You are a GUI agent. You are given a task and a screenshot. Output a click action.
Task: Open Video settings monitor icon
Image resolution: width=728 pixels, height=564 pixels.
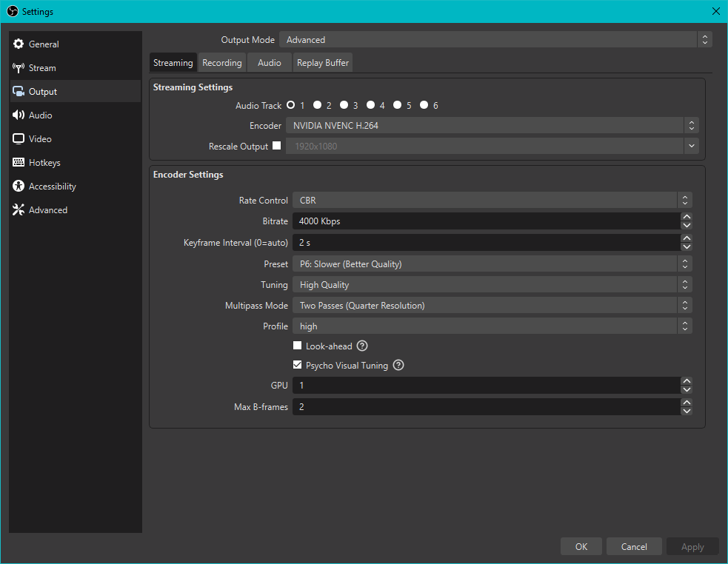19,139
